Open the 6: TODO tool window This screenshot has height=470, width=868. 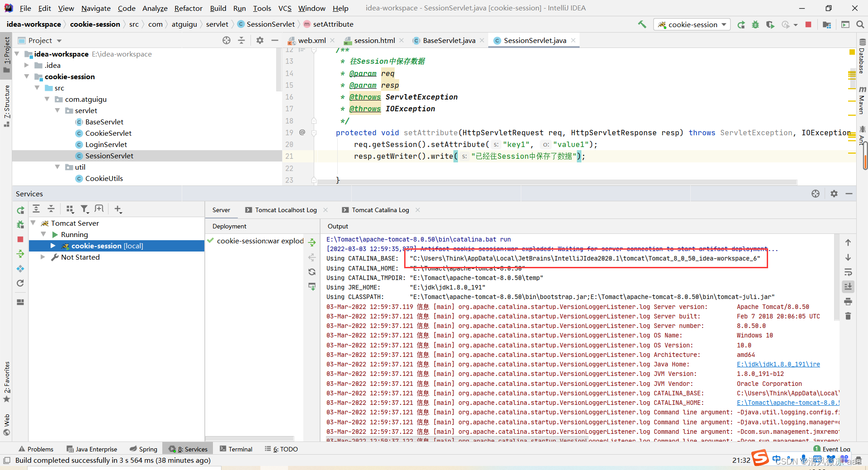tap(281, 449)
